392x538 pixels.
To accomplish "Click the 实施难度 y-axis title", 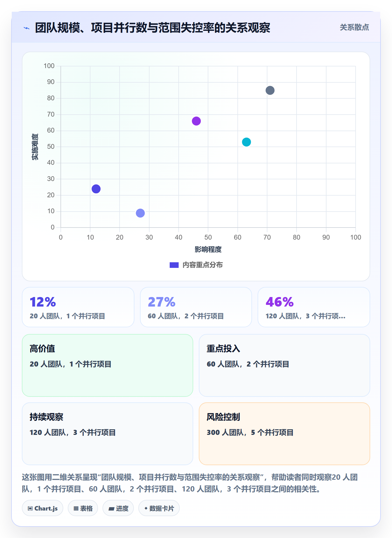I will click(35, 147).
